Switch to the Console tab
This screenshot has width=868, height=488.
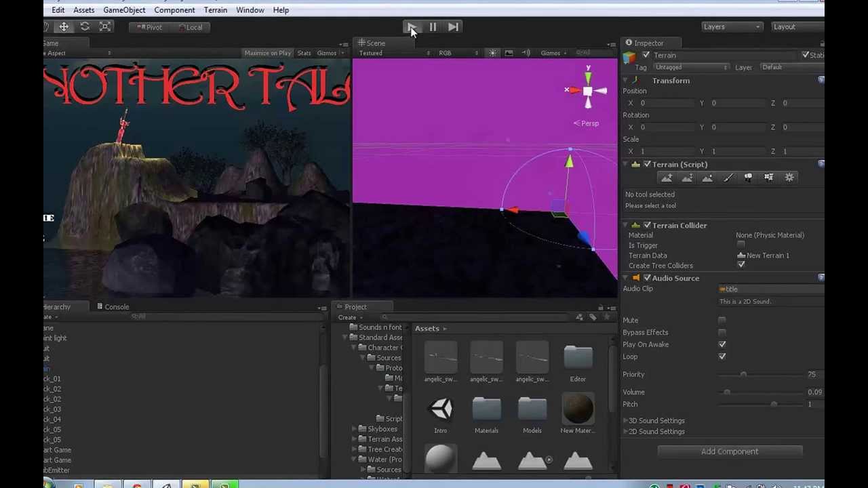click(113, 307)
